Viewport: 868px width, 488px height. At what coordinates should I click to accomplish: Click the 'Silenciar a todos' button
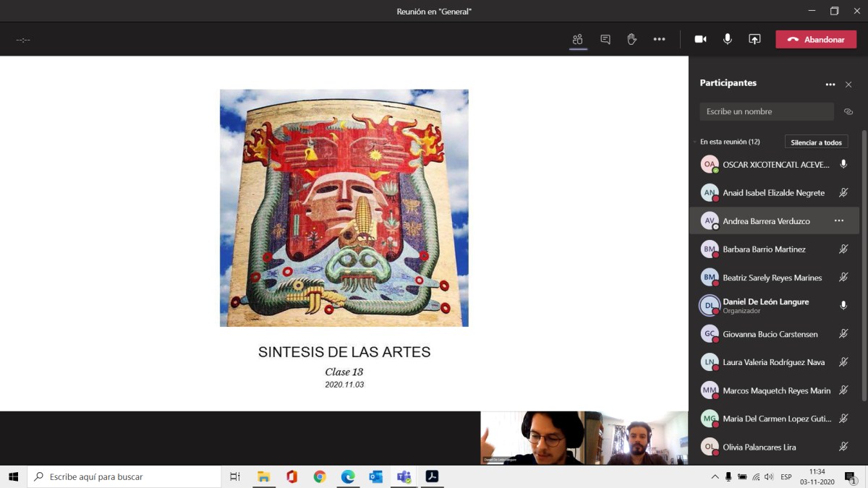click(x=816, y=142)
